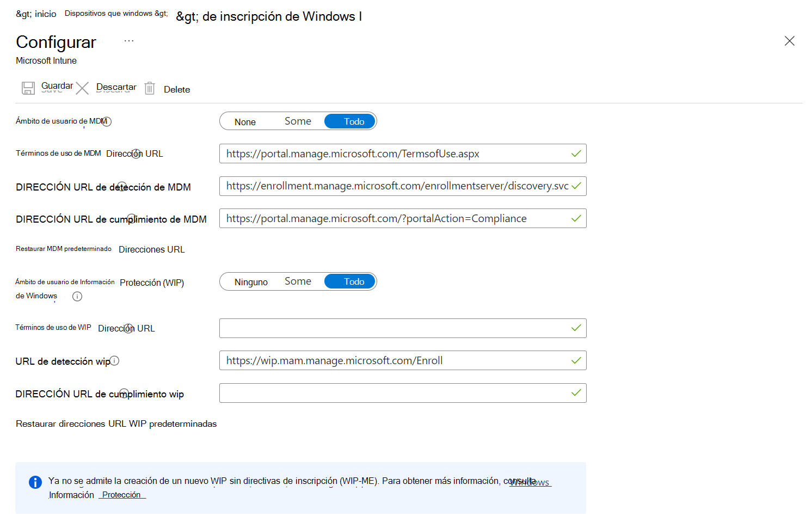Click 'DIRECCIÓN URL de cumplimiento de MDM' label

point(111,219)
